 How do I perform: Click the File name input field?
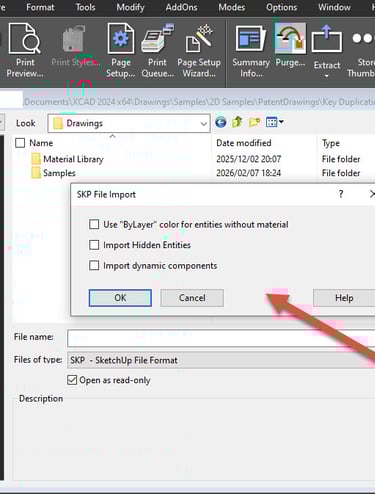(x=221, y=338)
